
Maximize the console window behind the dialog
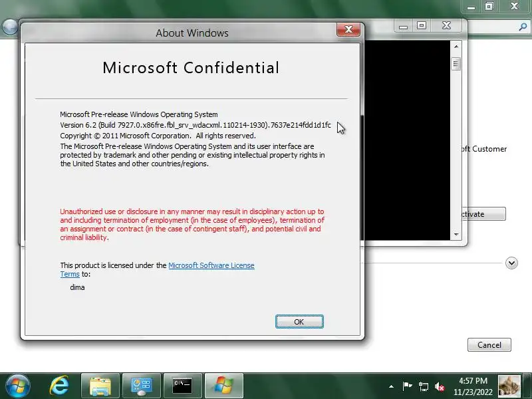pyautogui.click(x=422, y=26)
